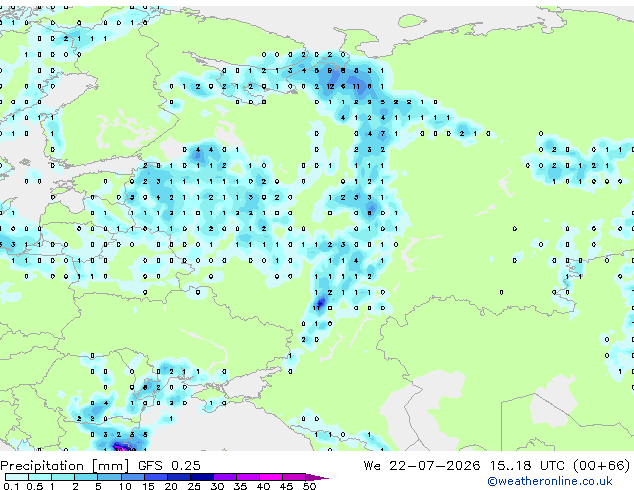634x490 pixels.
Task: Click the legend value label '0.1'
Action: (x=11, y=486)
